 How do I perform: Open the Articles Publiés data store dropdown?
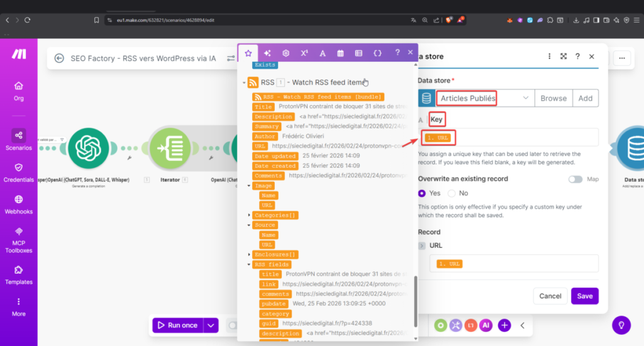[525, 98]
